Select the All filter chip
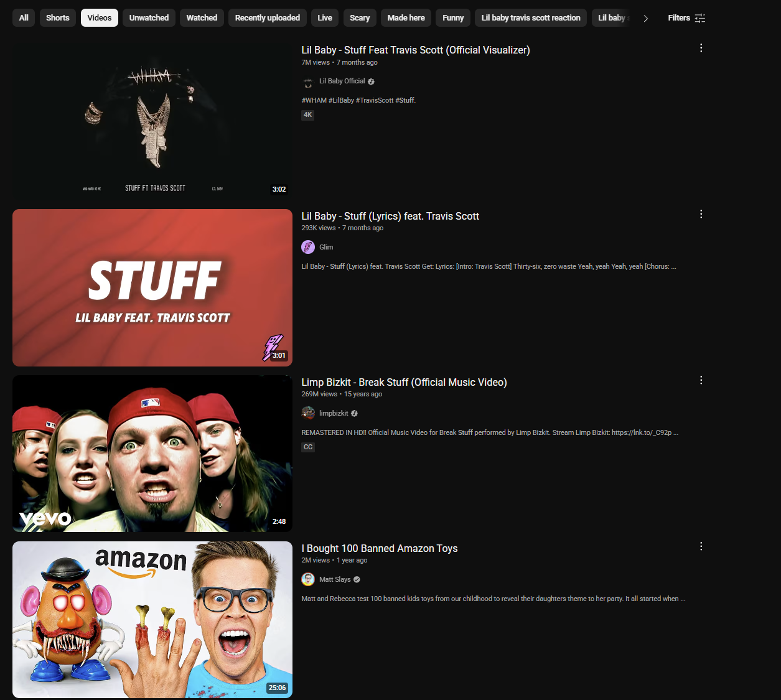 [x=24, y=18]
